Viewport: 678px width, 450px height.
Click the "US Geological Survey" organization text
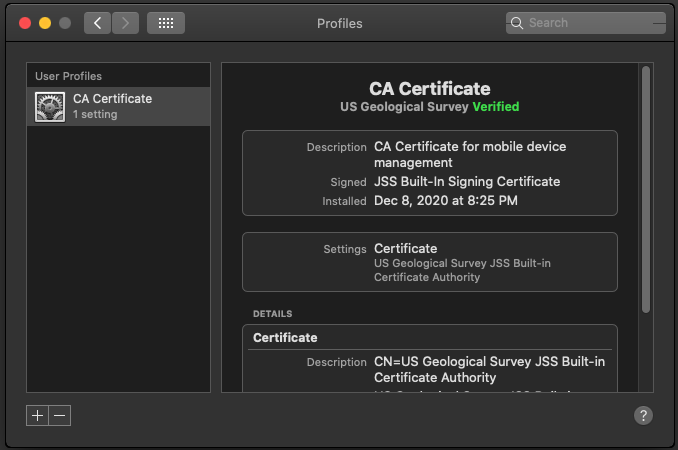[x=404, y=107]
